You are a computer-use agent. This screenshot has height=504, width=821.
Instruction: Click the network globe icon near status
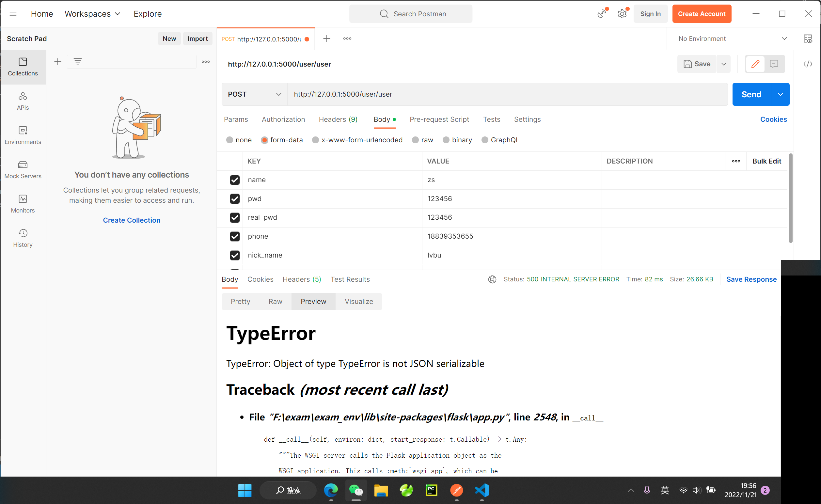pyautogui.click(x=492, y=279)
